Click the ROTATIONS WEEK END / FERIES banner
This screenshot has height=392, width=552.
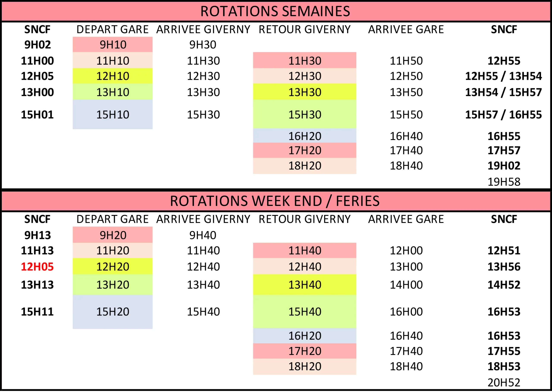click(x=275, y=201)
